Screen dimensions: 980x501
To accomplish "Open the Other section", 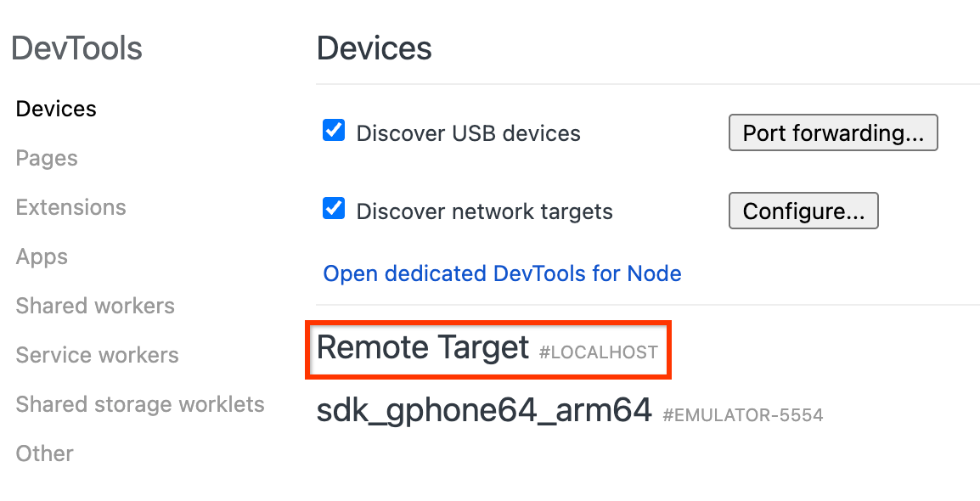I will click(x=43, y=453).
